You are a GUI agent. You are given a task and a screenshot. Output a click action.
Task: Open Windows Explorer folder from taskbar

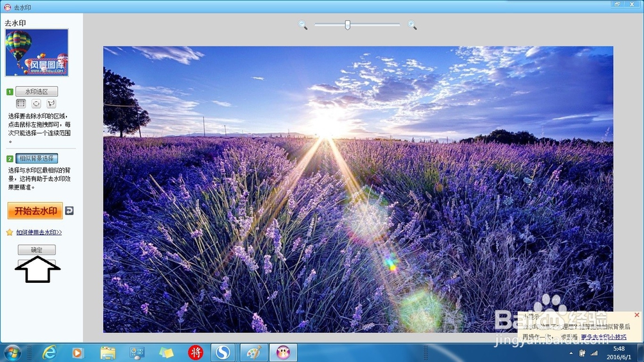tap(108, 352)
